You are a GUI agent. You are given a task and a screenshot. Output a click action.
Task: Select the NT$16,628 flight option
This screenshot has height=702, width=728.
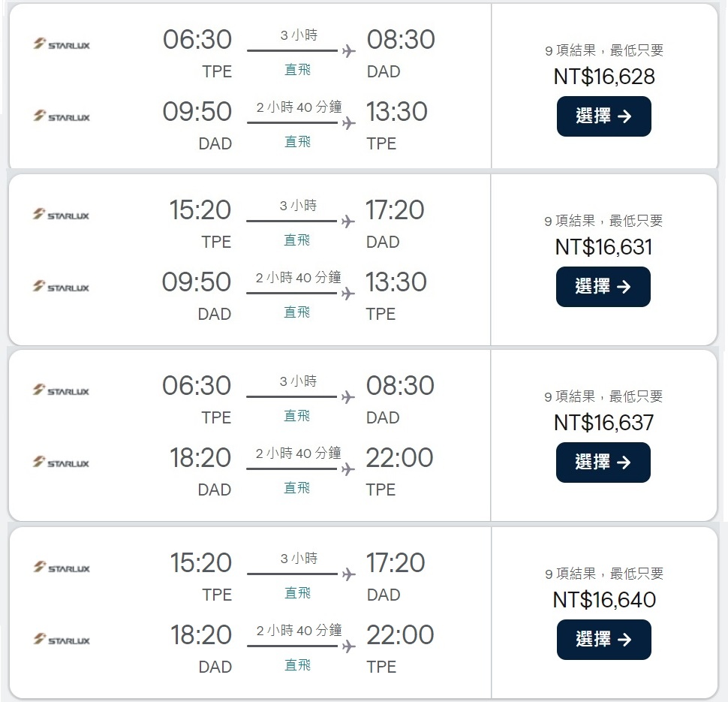point(603,116)
